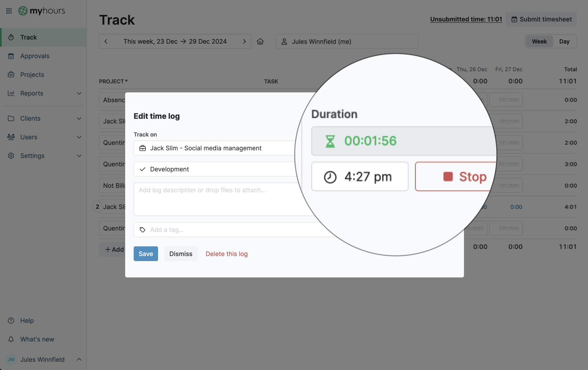588x370 pixels.
Task: Expand the Users chevron
Action: pyautogui.click(x=79, y=137)
